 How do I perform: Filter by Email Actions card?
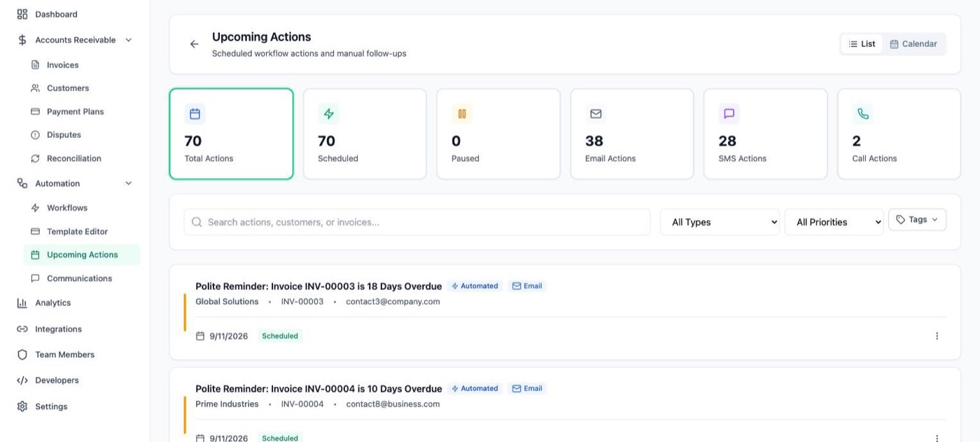pyautogui.click(x=632, y=134)
